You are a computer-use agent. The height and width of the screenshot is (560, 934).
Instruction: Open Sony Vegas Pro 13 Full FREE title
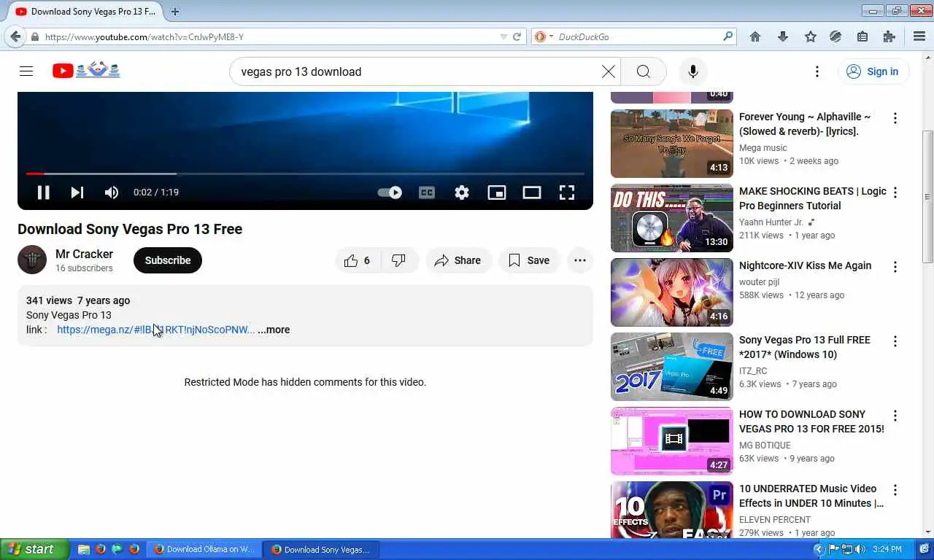point(805,347)
